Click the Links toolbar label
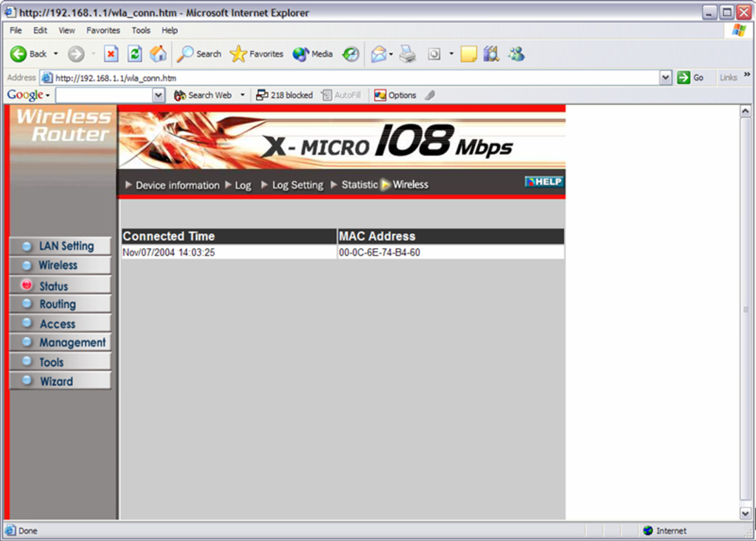 (728, 77)
